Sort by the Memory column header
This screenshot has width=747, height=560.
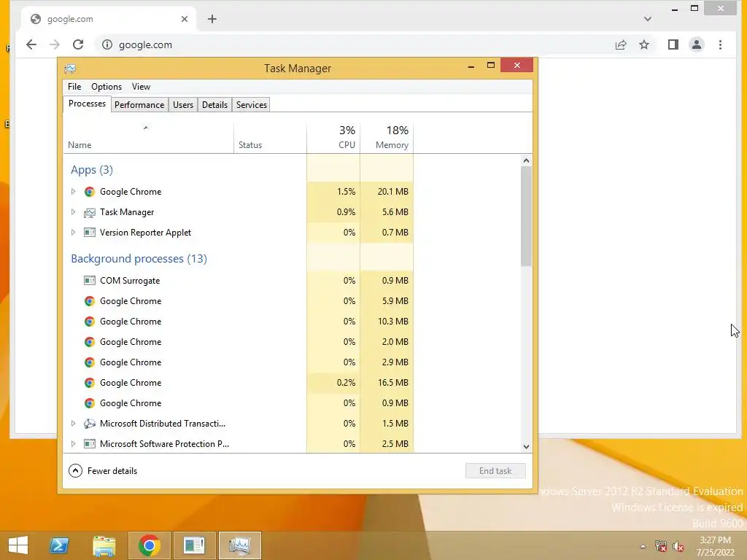tap(387, 138)
